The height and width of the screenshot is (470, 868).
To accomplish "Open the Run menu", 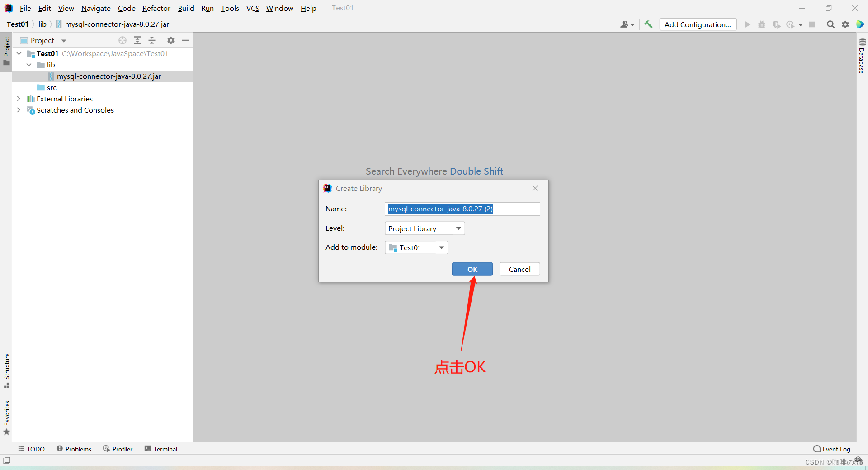I will (x=208, y=8).
